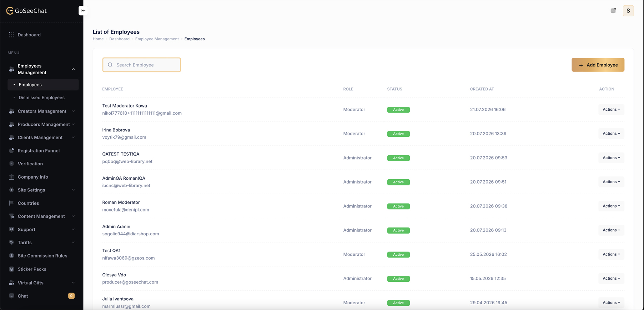Expand the Content Management chevron
644x310 pixels.
pyautogui.click(x=73, y=216)
